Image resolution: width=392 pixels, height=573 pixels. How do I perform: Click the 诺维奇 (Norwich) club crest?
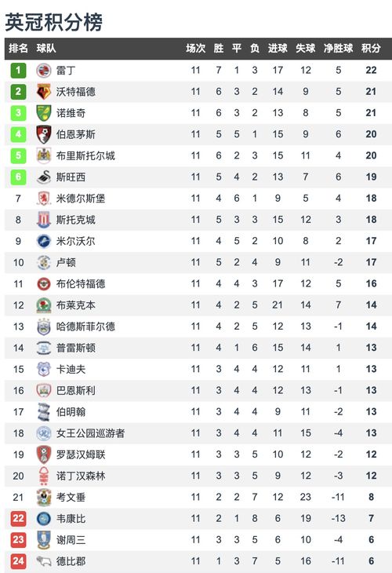click(x=44, y=113)
